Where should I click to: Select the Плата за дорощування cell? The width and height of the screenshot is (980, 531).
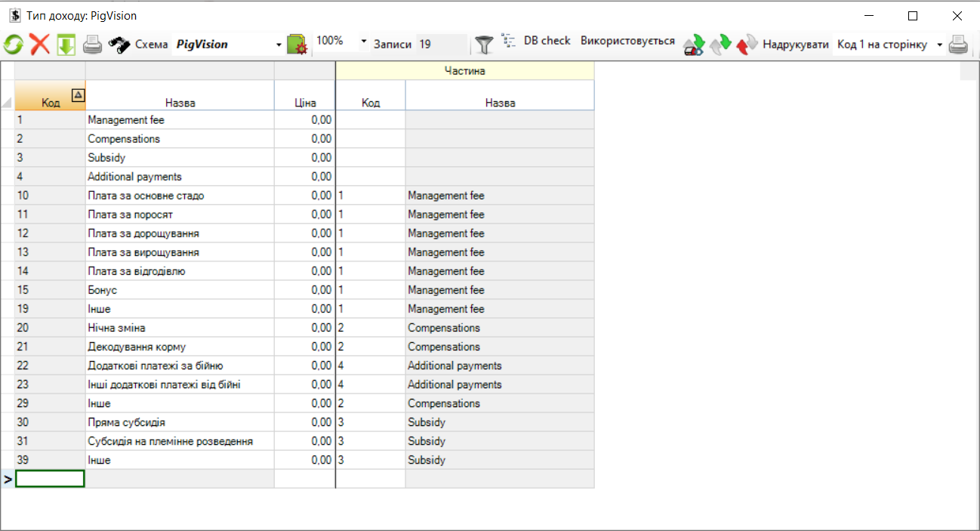(x=180, y=233)
